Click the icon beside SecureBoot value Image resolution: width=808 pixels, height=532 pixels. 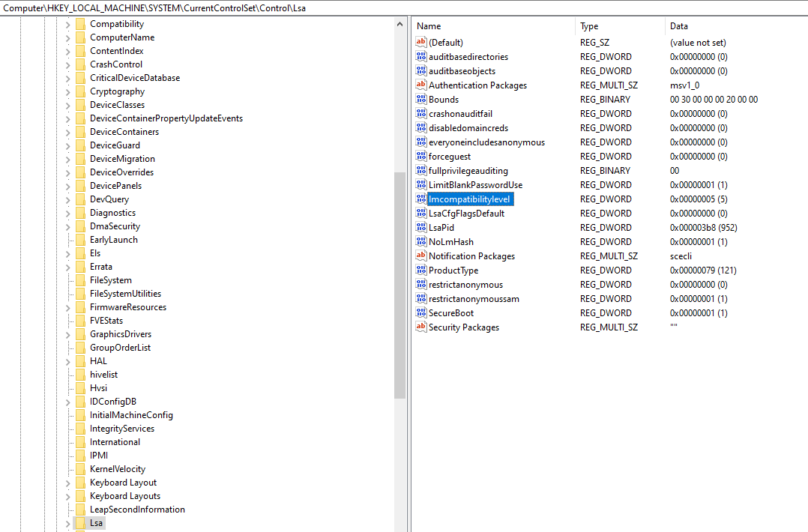[420, 313]
